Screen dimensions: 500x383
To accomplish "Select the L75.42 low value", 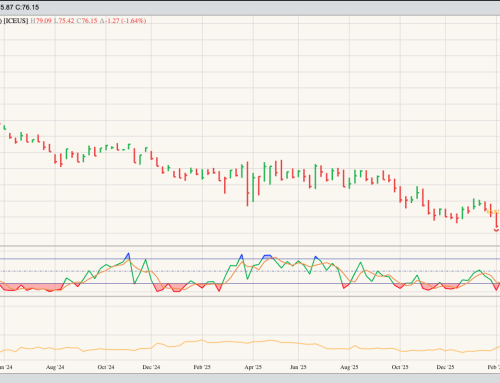I will point(64,21).
